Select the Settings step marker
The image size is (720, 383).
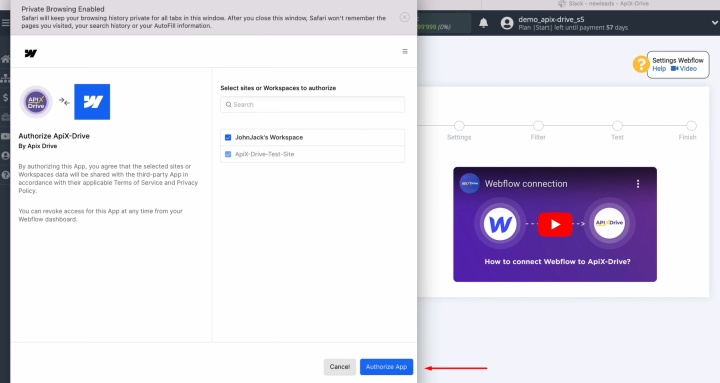click(x=459, y=125)
